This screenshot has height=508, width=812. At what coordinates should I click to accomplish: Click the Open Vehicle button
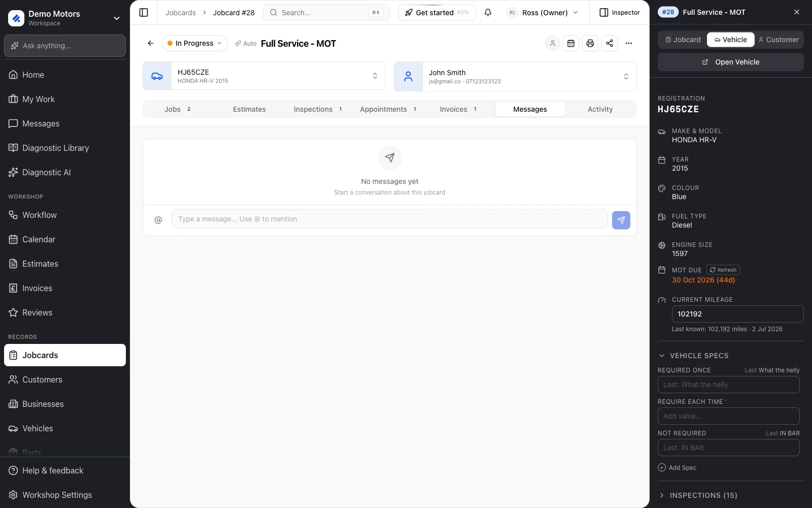pos(731,62)
